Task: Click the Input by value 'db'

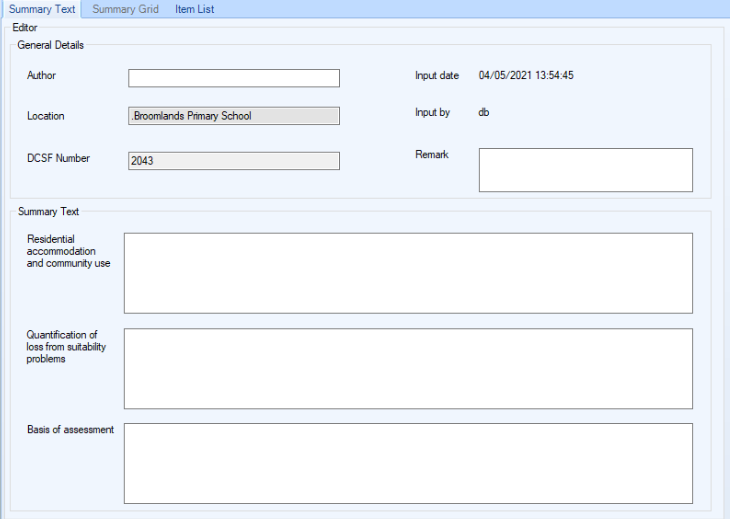Action: pos(483,112)
